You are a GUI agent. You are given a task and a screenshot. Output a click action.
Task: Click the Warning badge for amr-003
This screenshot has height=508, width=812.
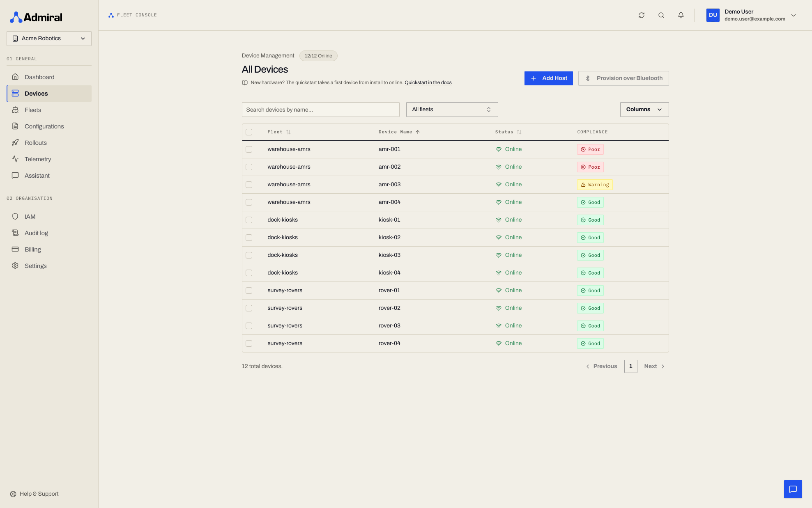pos(595,185)
